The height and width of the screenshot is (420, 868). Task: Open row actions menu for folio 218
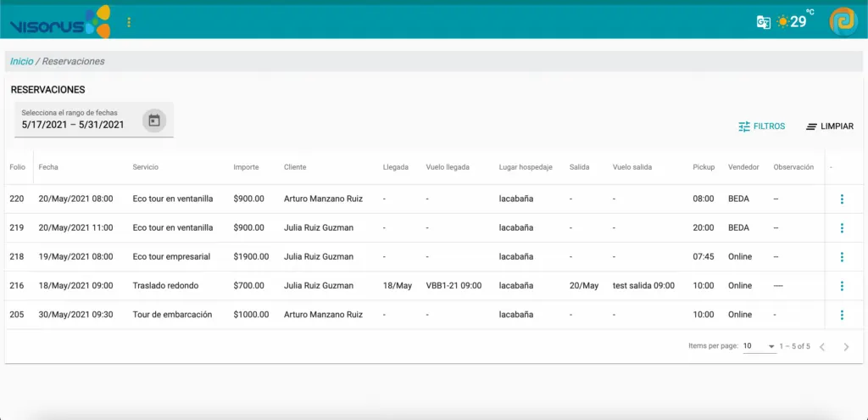point(842,257)
